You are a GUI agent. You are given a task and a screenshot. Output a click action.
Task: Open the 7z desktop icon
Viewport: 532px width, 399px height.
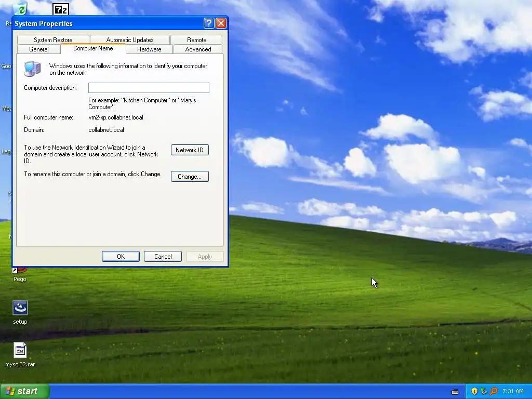pos(61,9)
